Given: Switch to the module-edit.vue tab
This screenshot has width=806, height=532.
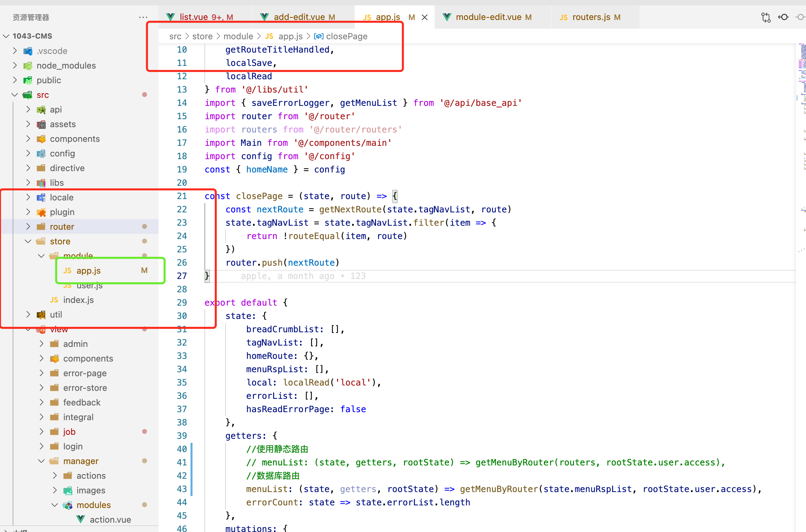Looking at the screenshot, I should click(488, 17).
